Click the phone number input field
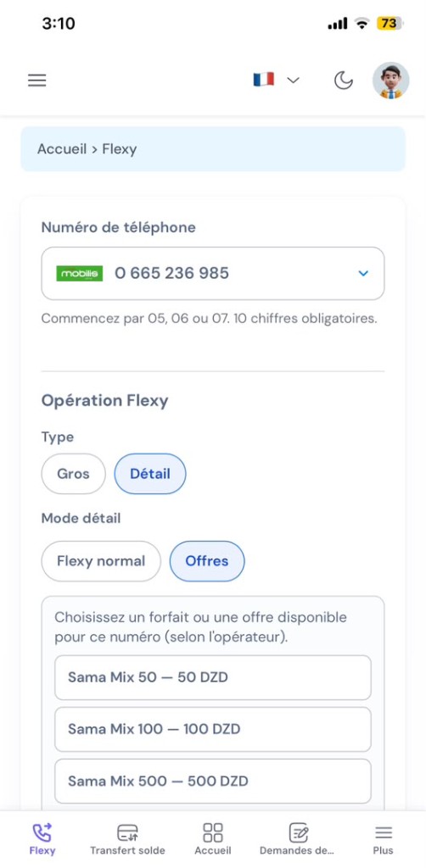The image size is (426, 868). click(213, 274)
